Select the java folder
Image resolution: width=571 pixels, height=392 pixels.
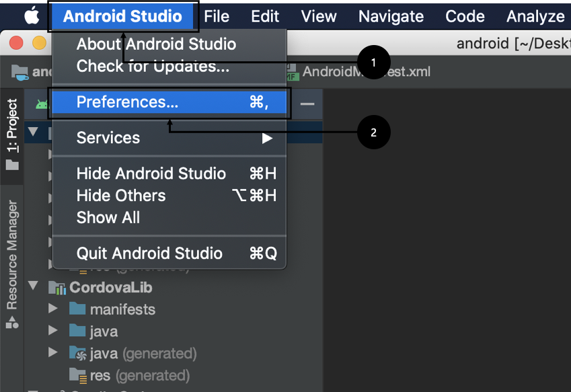(x=104, y=331)
